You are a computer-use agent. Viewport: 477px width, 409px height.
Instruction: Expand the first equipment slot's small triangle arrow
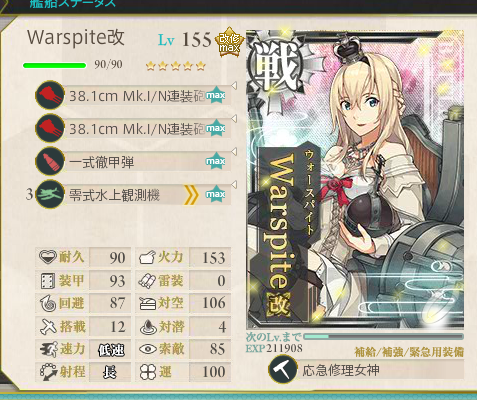(x=234, y=86)
